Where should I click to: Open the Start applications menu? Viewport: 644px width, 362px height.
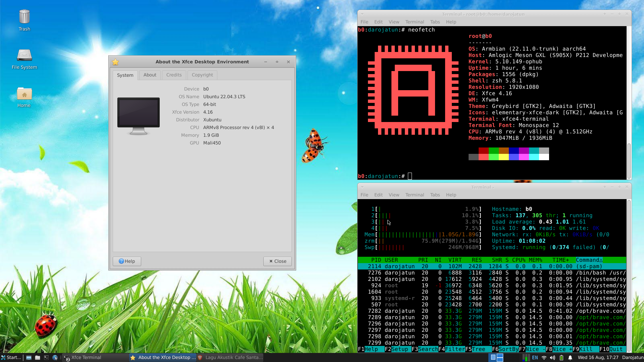(x=11, y=358)
